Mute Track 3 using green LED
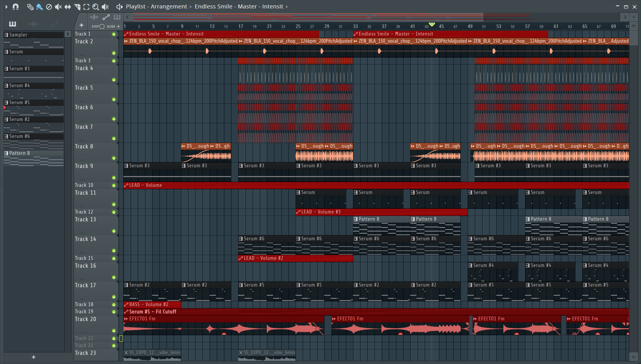Screen dimensions: 641x364 114,61
